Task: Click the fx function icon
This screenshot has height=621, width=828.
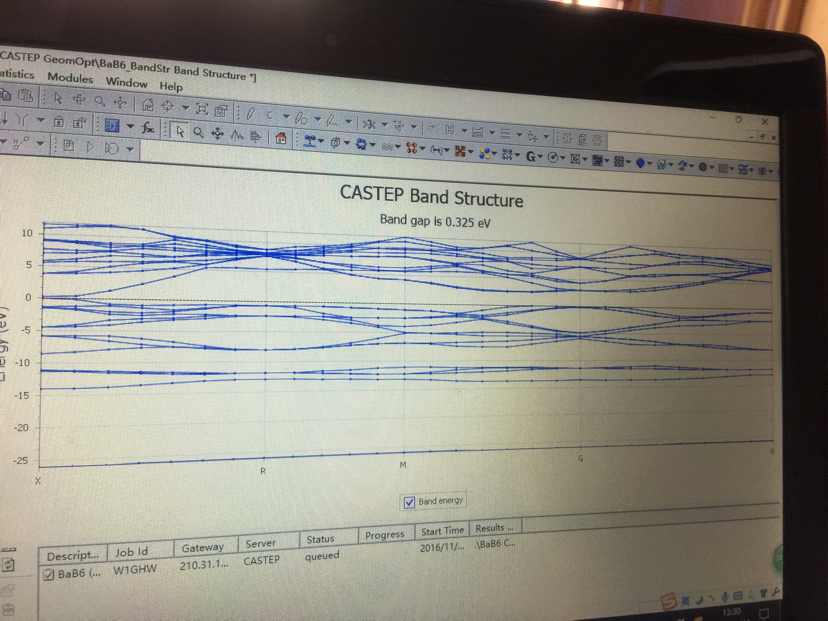Action: (148, 127)
